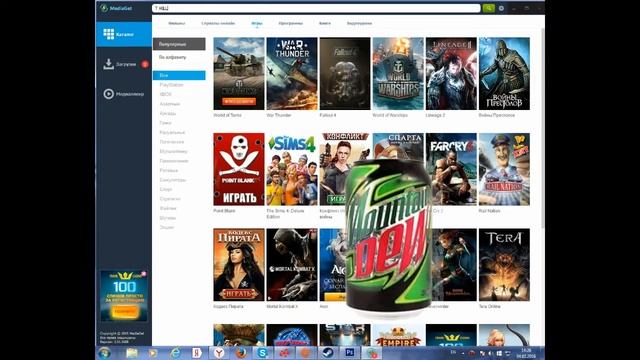Open Windows Explorer from taskbar

pyautogui.click(x=131, y=353)
